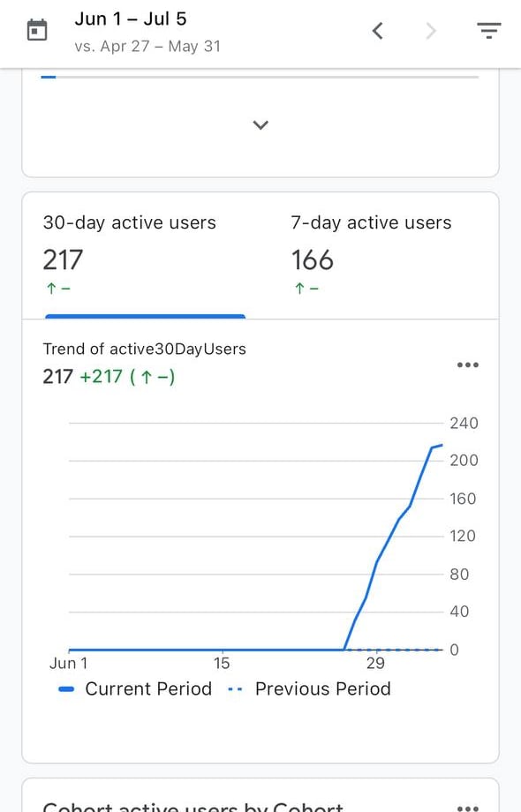The height and width of the screenshot is (812, 521).
Task: Tap the green up arrow under 217
Action: [x=50, y=289]
